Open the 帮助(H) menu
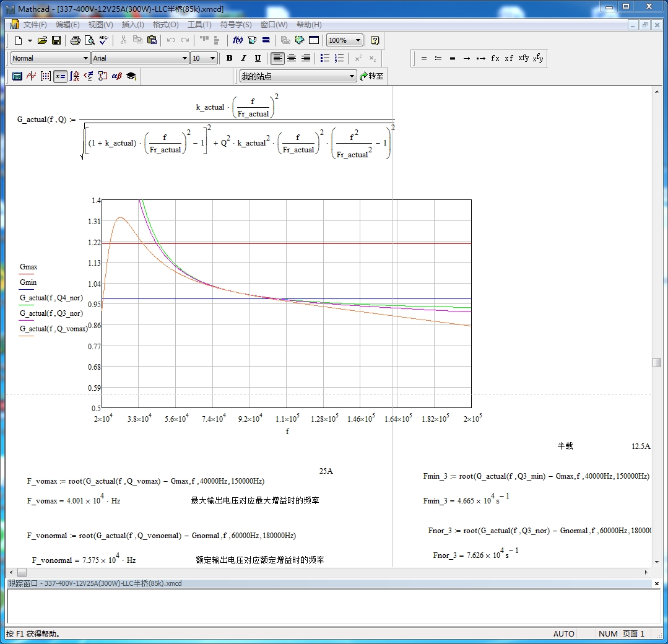Image resolution: width=668 pixels, height=644 pixels. click(309, 25)
